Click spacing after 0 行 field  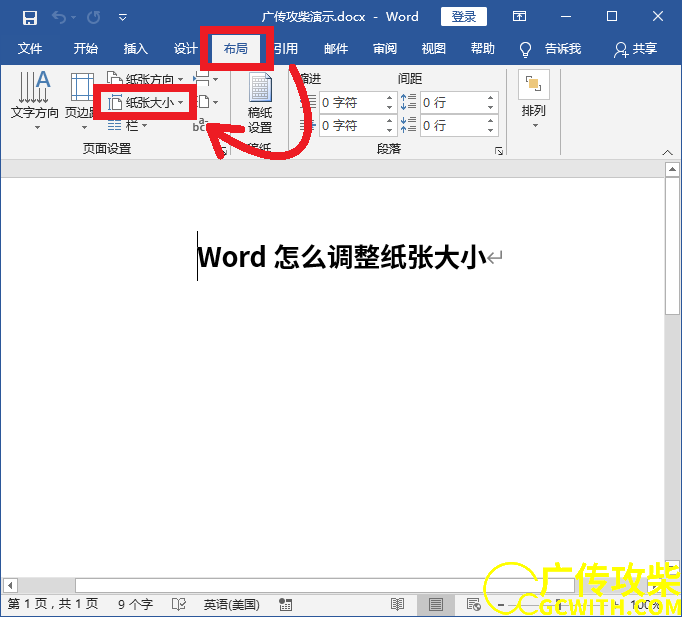pos(453,126)
